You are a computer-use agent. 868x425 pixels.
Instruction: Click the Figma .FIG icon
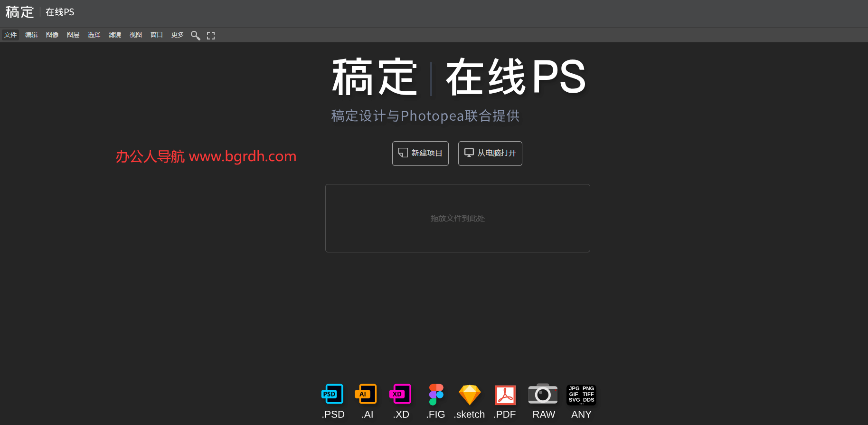point(436,395)
